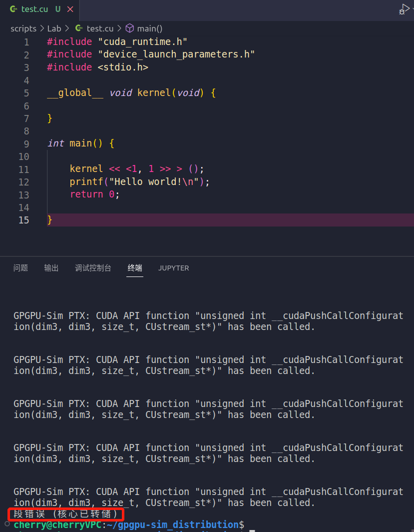Switch to the JUPYTER panel tab
The height and width of the screenshot is (532, 414).
(173, 268)
